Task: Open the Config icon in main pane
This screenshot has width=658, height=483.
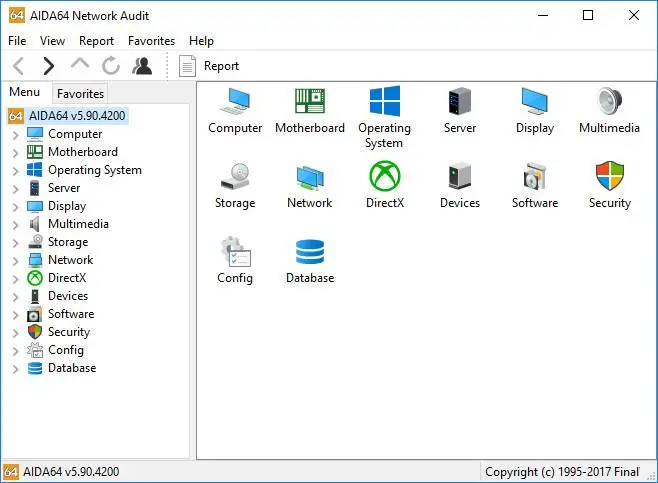Action: pyautogui.click(x=235, y=252)
